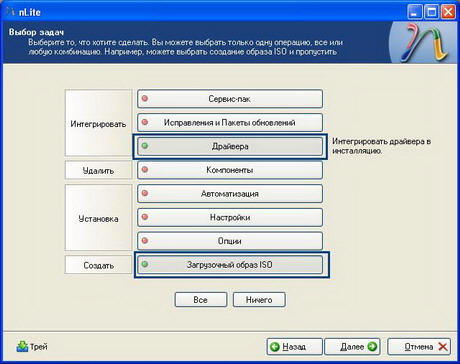
Task: Maximize the nLite window
Action: [432, 12]
